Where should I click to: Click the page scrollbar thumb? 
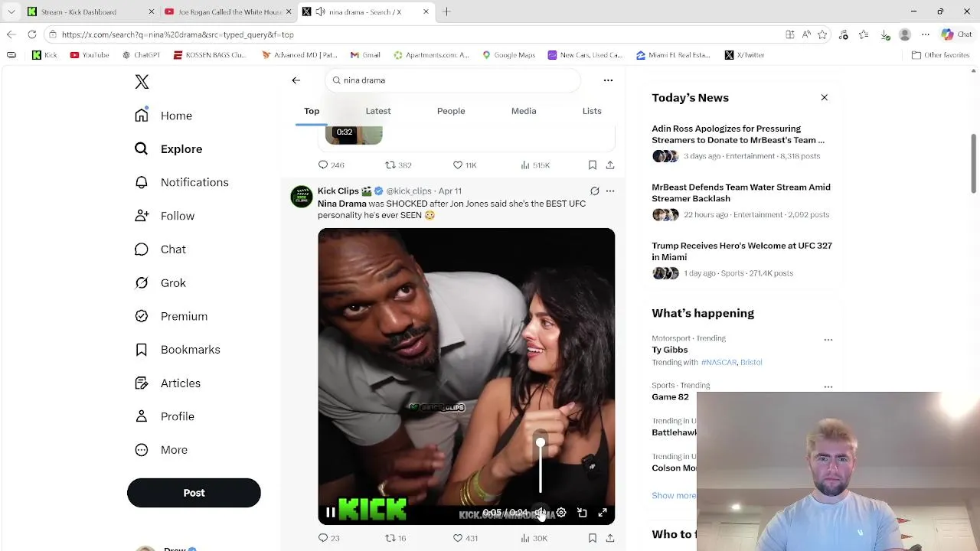pyautogui.click(x=974, y=163)
